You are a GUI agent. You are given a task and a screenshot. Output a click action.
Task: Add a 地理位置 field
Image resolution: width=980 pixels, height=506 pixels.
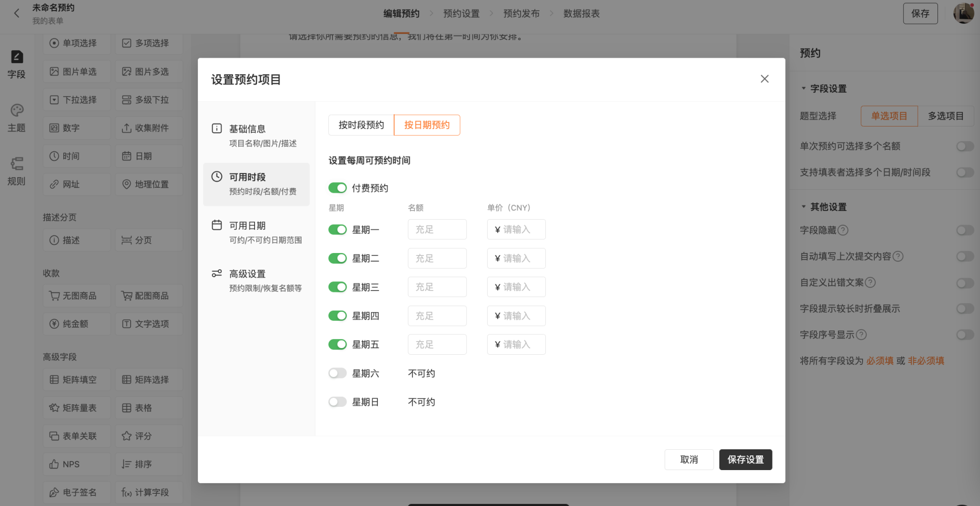[149, 185]
